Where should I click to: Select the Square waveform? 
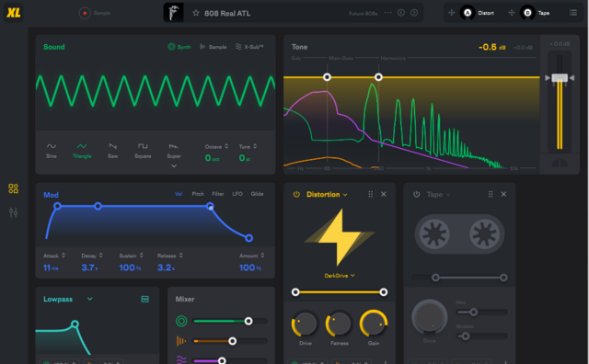[x=143, y=151]
